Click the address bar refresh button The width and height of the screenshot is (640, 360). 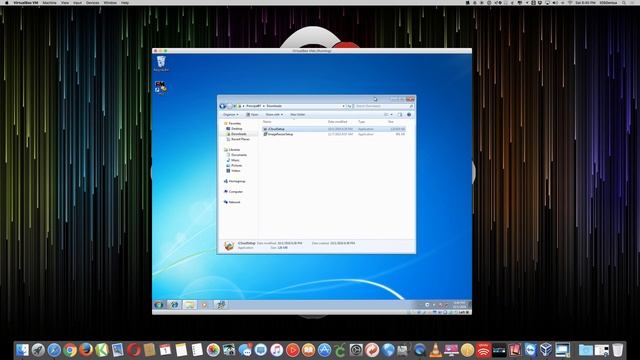tap(349, 106)
